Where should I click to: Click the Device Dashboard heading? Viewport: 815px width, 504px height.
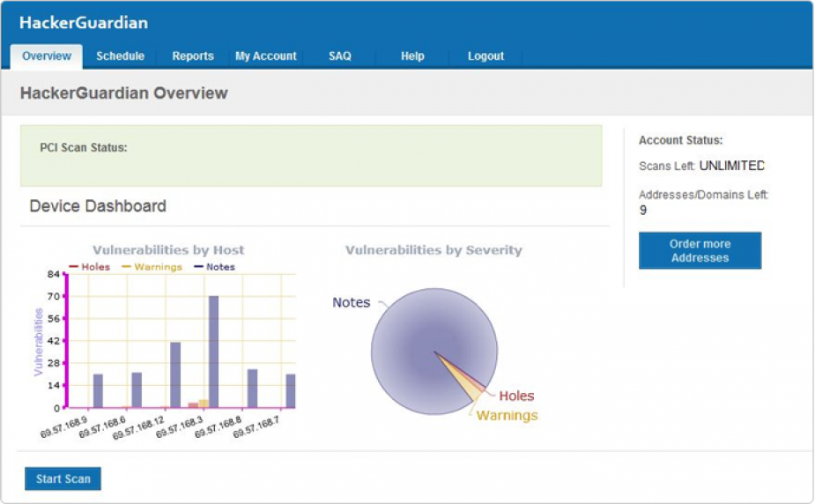[x=98, y=206]
